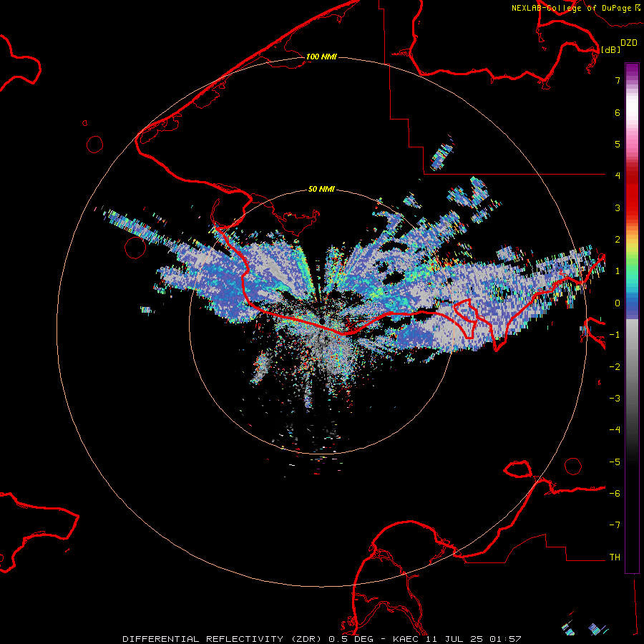Click the -2 value on color scale
The height and width of the screenshot is (644, 644).
coord(615,367)
